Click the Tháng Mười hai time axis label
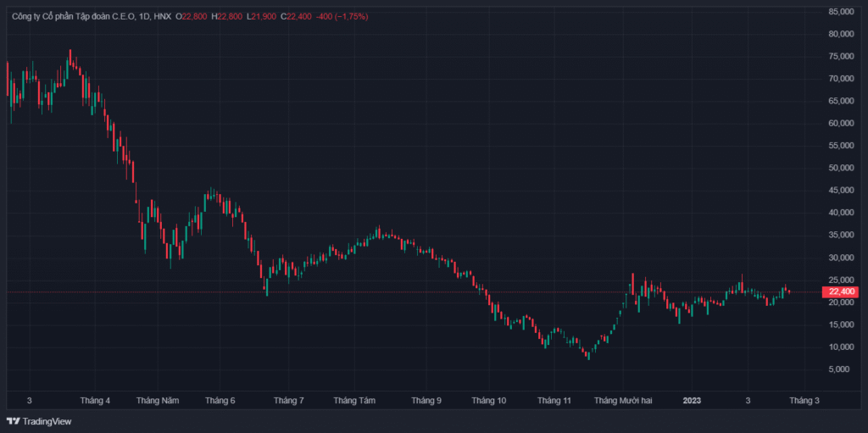 [623, 400]
